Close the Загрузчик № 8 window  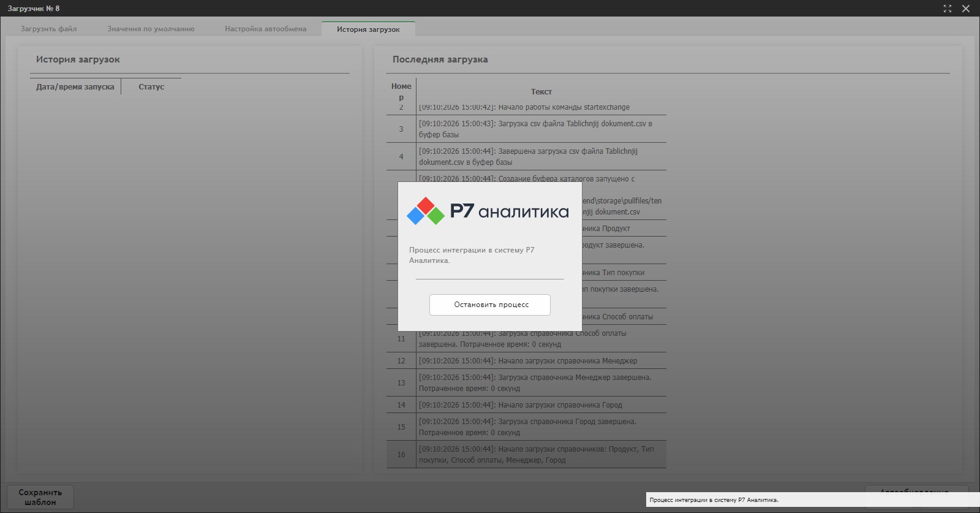pyautogui.click(x=966, y=9)
